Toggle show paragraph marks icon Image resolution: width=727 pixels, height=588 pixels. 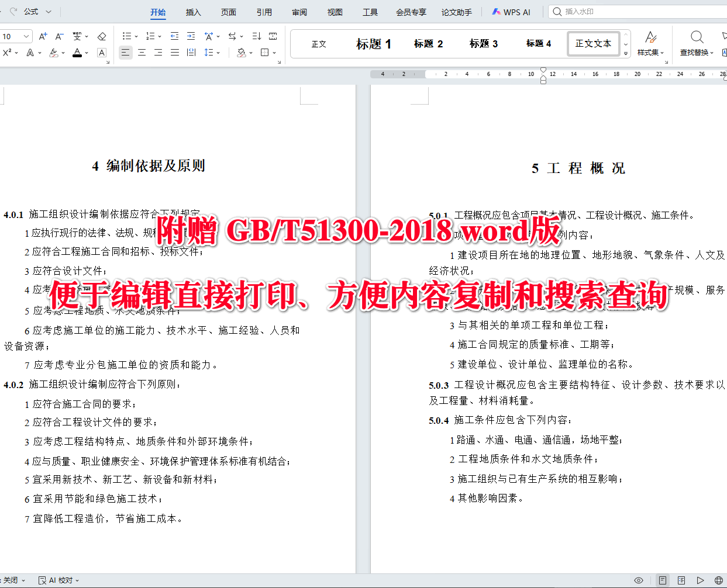(273, 36)
